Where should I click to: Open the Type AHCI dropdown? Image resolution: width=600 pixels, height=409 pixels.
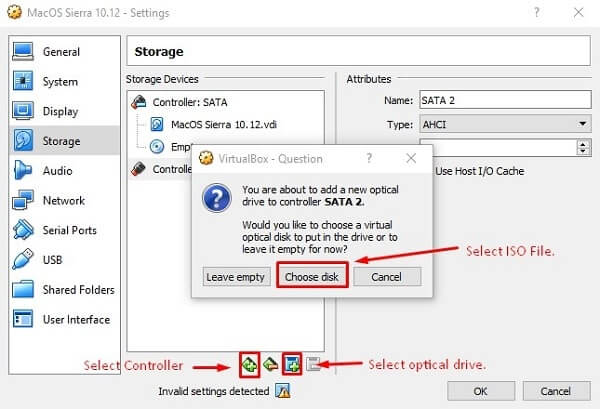(505, 124)
